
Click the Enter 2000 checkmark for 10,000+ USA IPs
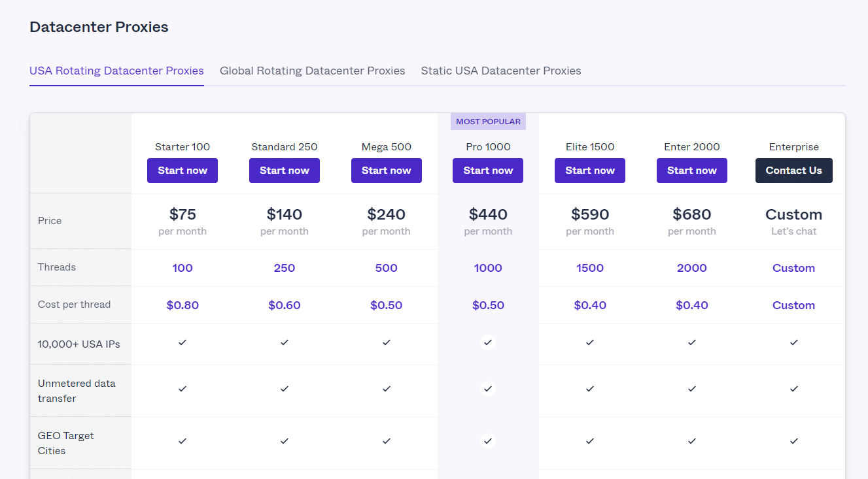click(x=692, y=342)
